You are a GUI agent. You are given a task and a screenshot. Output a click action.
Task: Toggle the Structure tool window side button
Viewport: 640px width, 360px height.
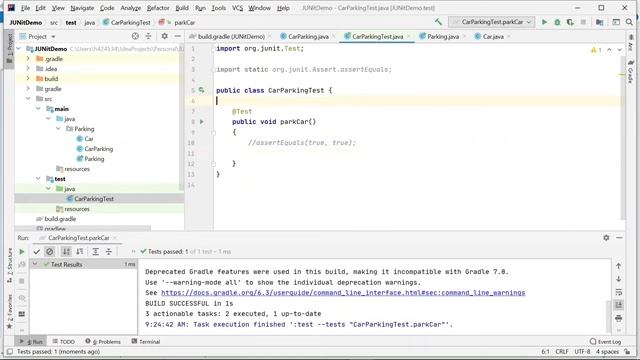click(x=10, y=266)
